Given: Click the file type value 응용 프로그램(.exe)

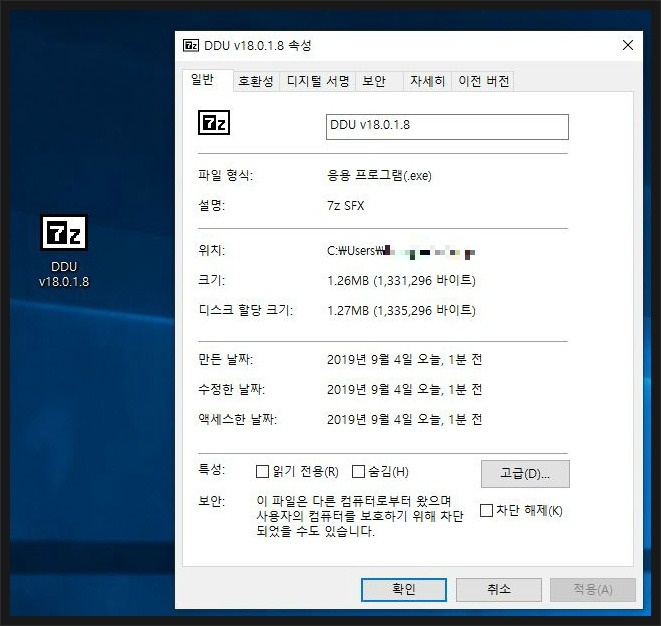Looking at the screenshot, I should [379, 175].
